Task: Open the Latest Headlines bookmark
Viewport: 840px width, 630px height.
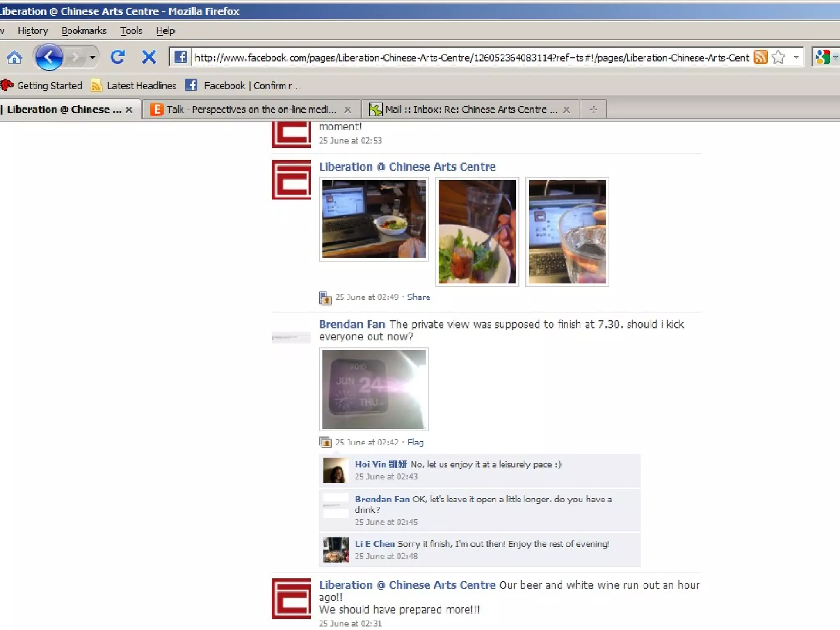Action: coord(141,86)
